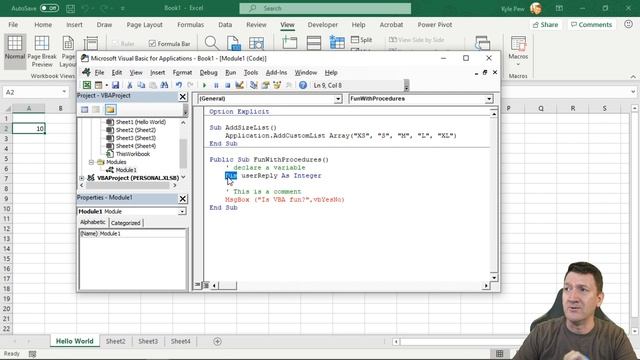This screenshot has width=640, height=360.
Task: Click the (Name) Module1 property field
Action: (132, 233)
